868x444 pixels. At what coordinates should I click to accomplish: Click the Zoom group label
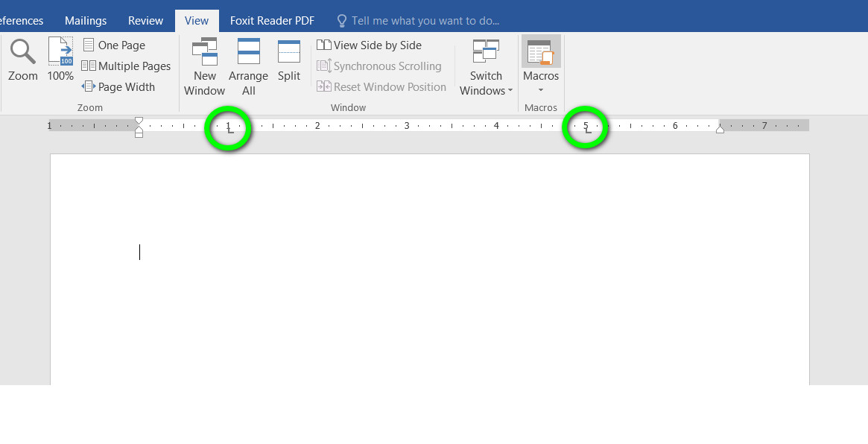tap(89, 107)
